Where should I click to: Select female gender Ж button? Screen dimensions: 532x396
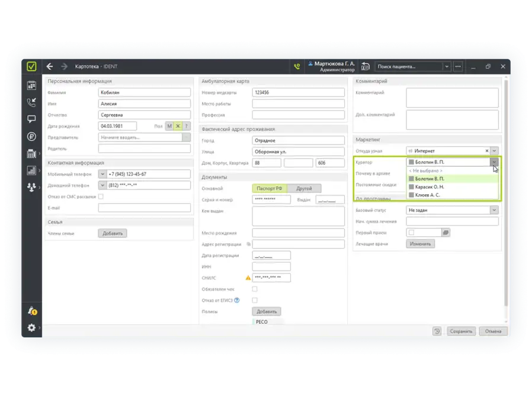(177, 126)
